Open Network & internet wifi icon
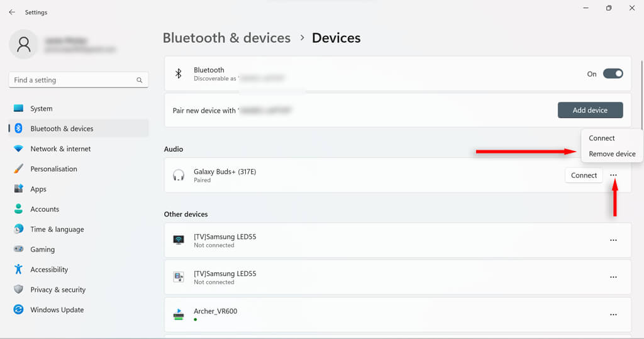Image resolution: width=644 pixels, height=339 pixels. pyautogui.click(x=18, y=148)
